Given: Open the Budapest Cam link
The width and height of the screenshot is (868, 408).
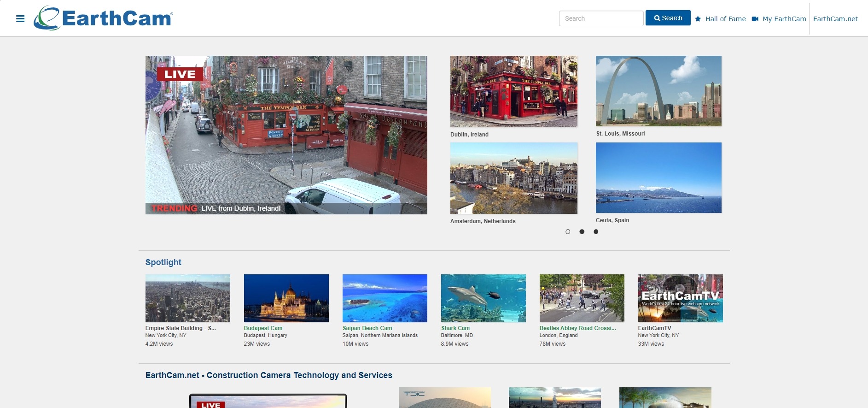Looking at the screenshot, I should click(x=263, y=328).
